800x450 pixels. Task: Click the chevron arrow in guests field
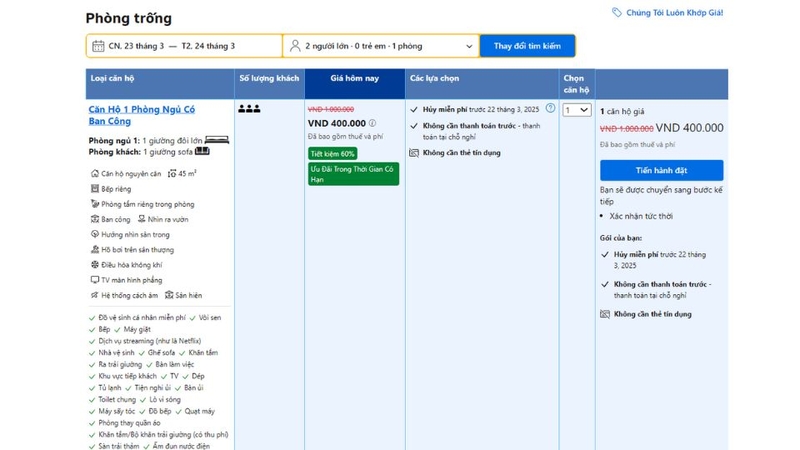[469, 46]
